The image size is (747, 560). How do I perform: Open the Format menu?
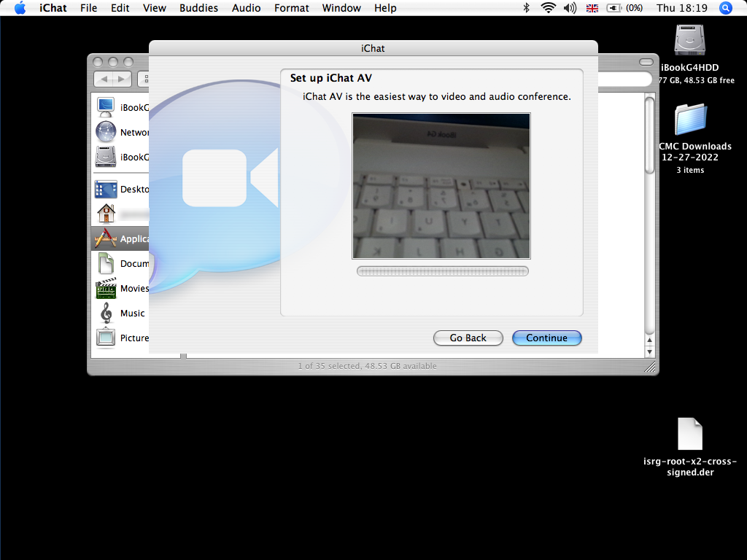(x=292, y=8)
